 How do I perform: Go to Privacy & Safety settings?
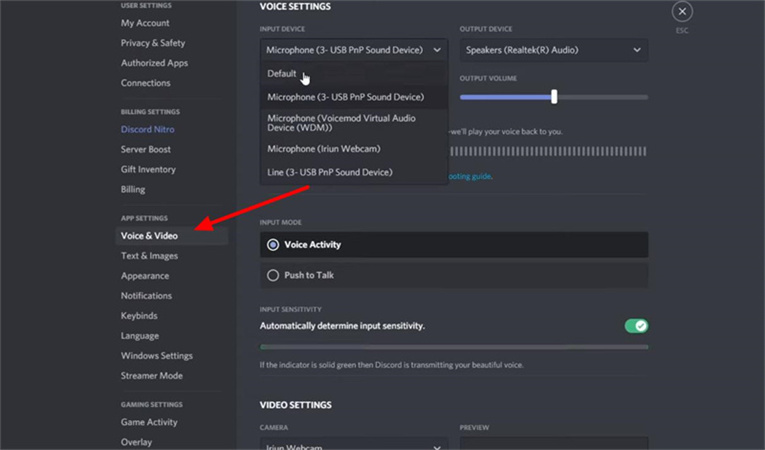(153, 43)
